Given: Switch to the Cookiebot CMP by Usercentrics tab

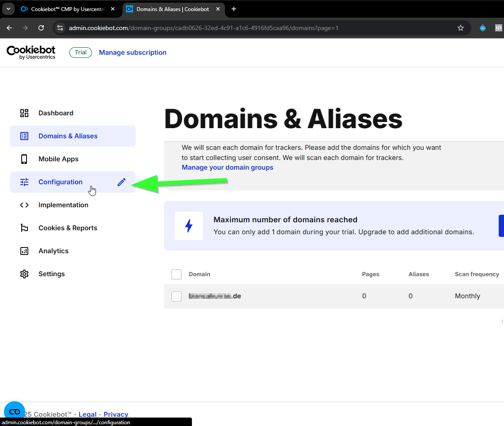Looking at the screenshot, I should coord(68,9).
